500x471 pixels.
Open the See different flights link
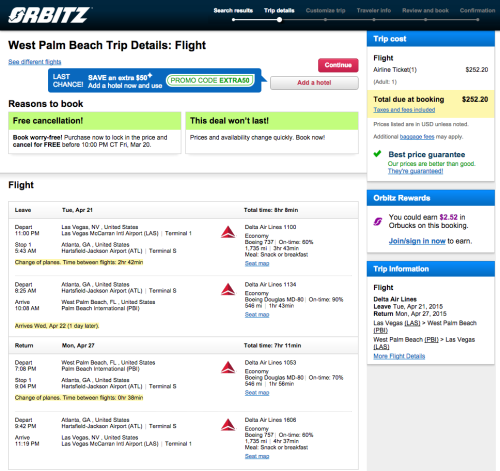tap(35, 62)
